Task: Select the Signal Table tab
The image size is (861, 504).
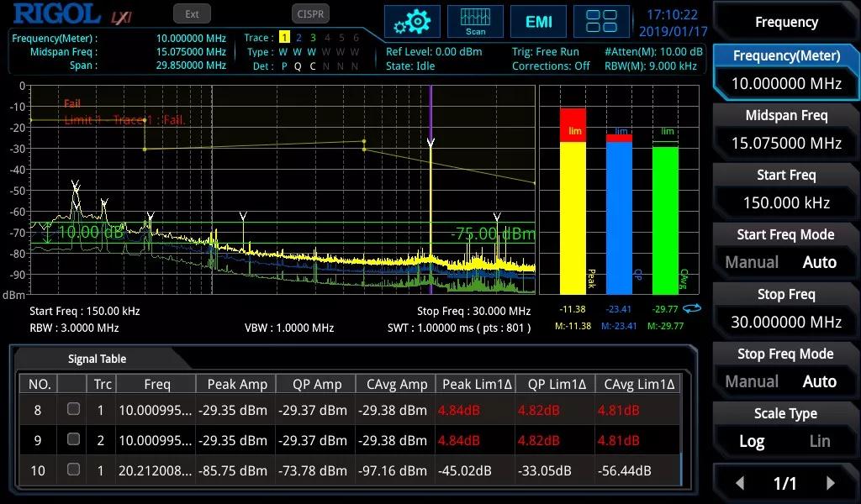Action: click(97, 359)
